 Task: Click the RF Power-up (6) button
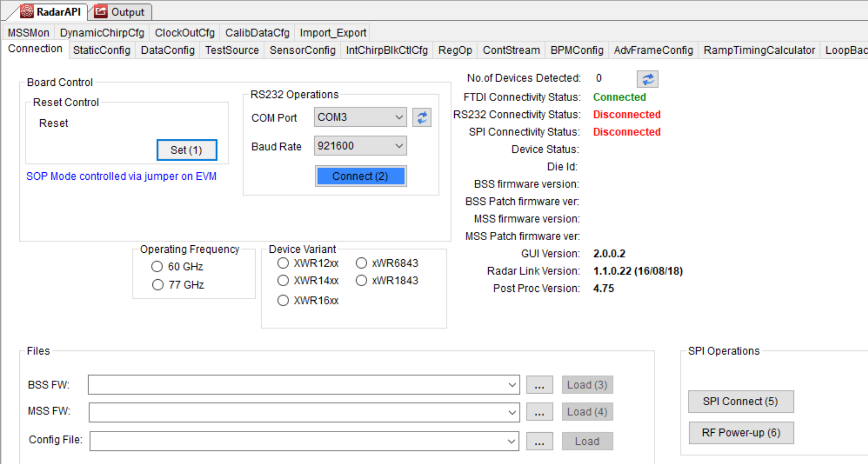coord(741,433)
